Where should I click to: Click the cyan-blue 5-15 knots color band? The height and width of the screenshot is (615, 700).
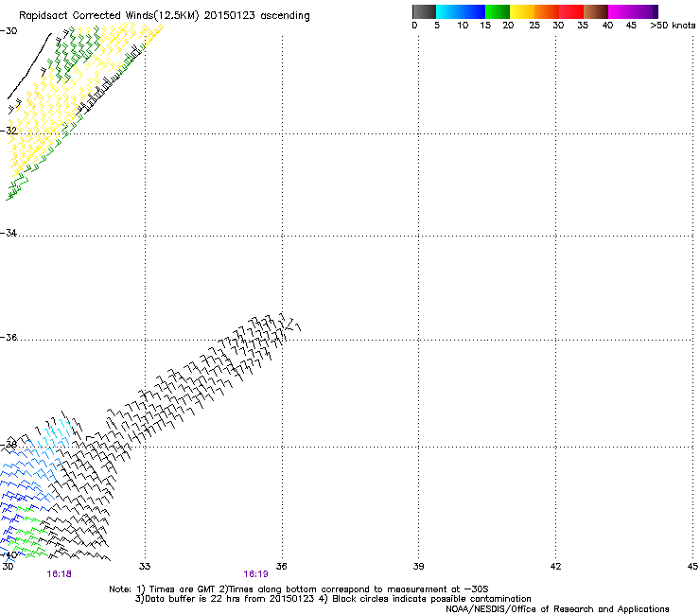click(461, 11)
